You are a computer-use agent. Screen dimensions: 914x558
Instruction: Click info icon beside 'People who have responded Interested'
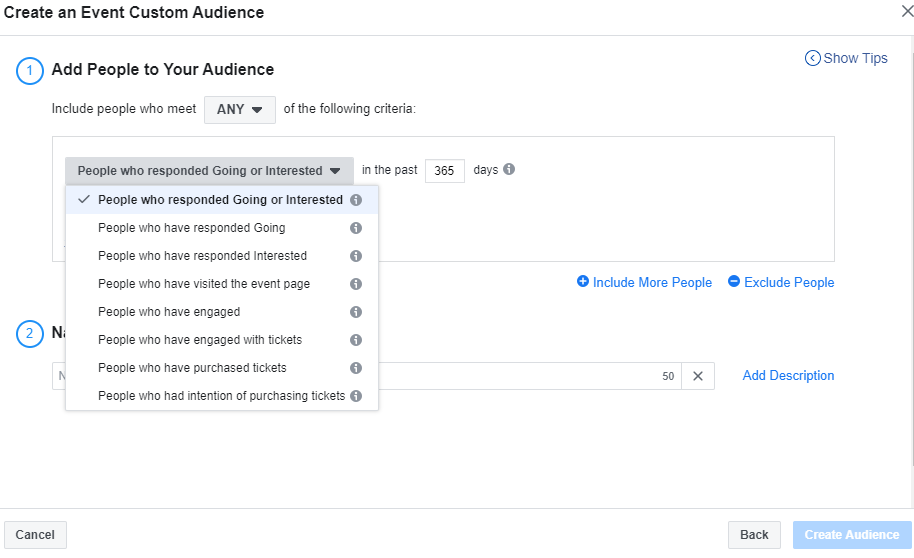356,256
